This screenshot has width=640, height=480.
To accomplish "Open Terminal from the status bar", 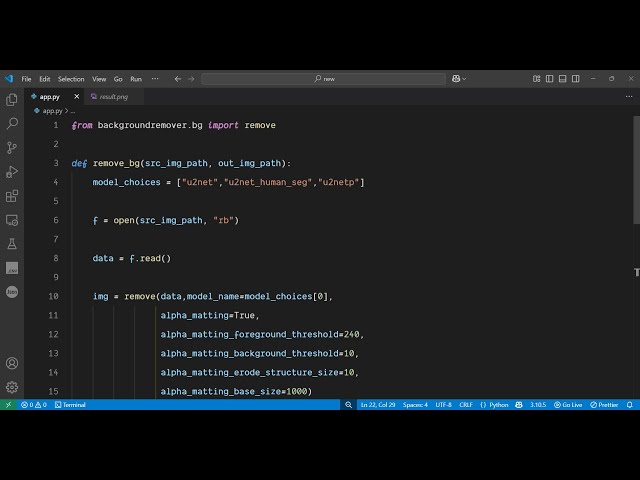I will [70, 404].
